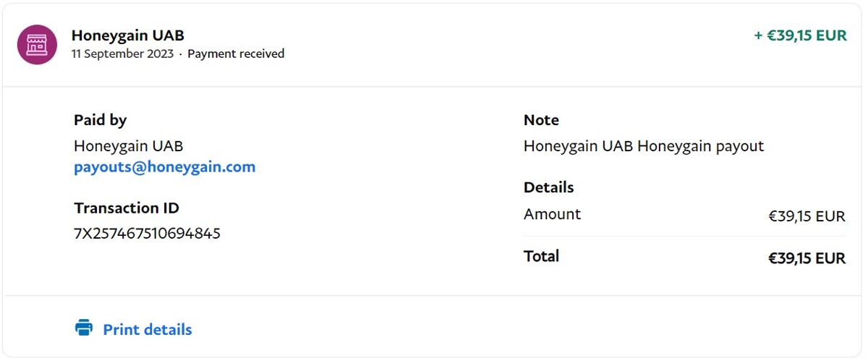Click the divider line between Amount and Total
Image resolution: width=868 pixels, height=361 pixels.
coord(684,236)
